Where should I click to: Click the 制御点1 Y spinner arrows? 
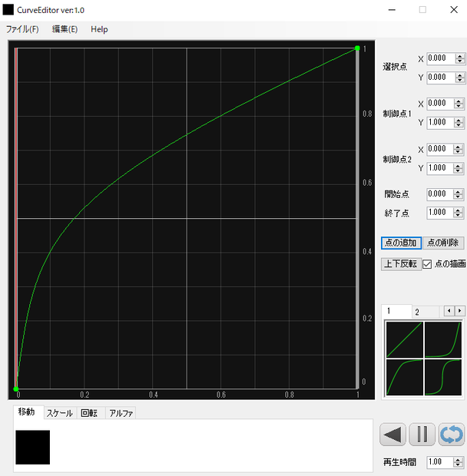tap(459, 123)
